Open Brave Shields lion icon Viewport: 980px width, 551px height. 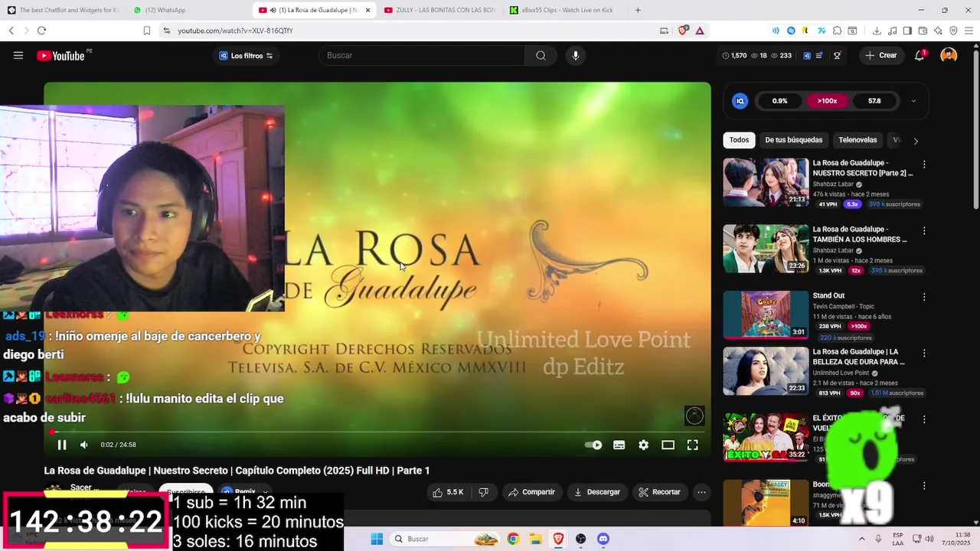tap(683, 31)
